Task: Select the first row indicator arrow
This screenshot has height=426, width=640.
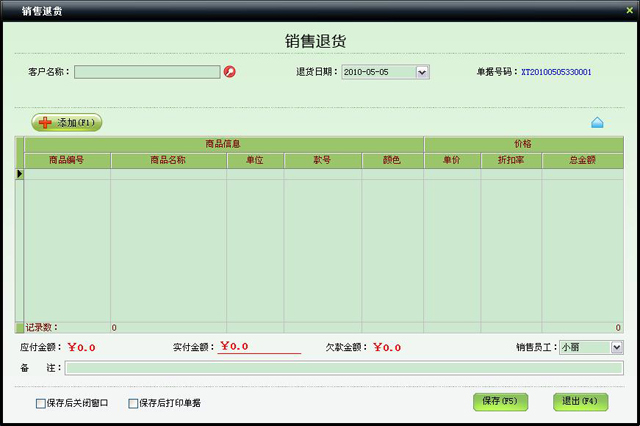Action: 19,174
